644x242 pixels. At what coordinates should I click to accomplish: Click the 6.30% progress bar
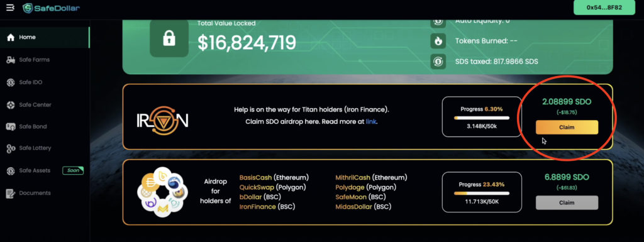(481, 118)
